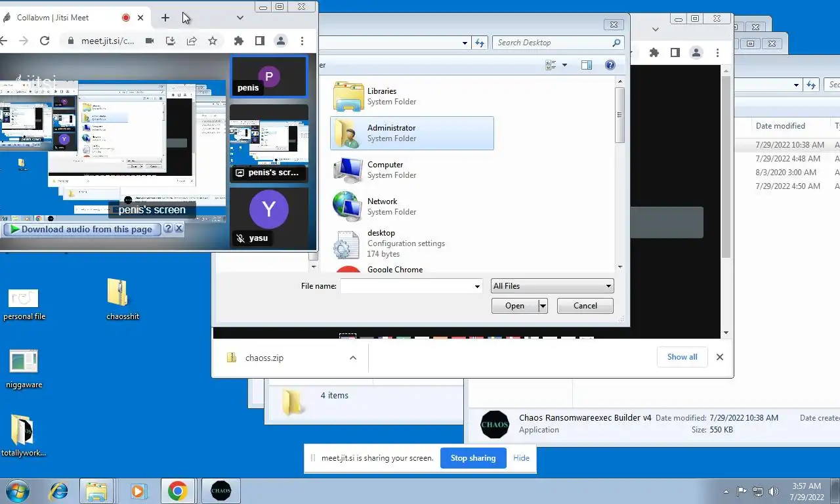Go forward in Jitsi Chrome window
This screenshot has width=840, height=504.
(24, 41)
